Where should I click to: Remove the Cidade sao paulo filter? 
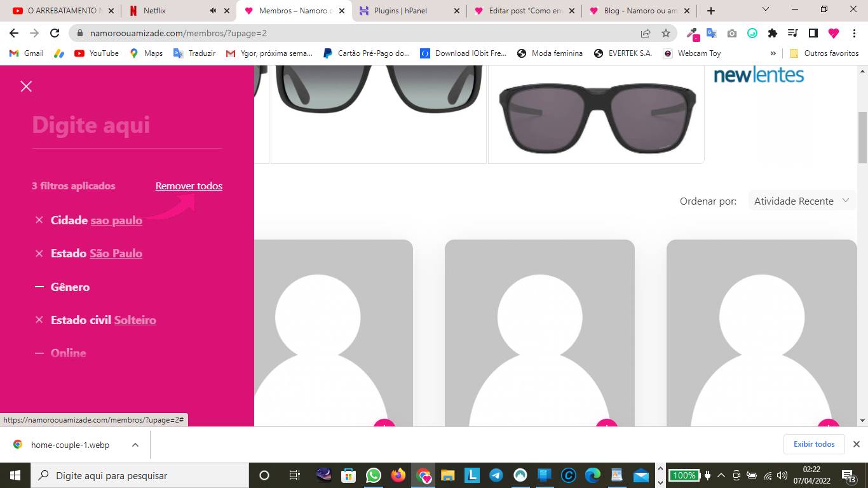(39, 220)
